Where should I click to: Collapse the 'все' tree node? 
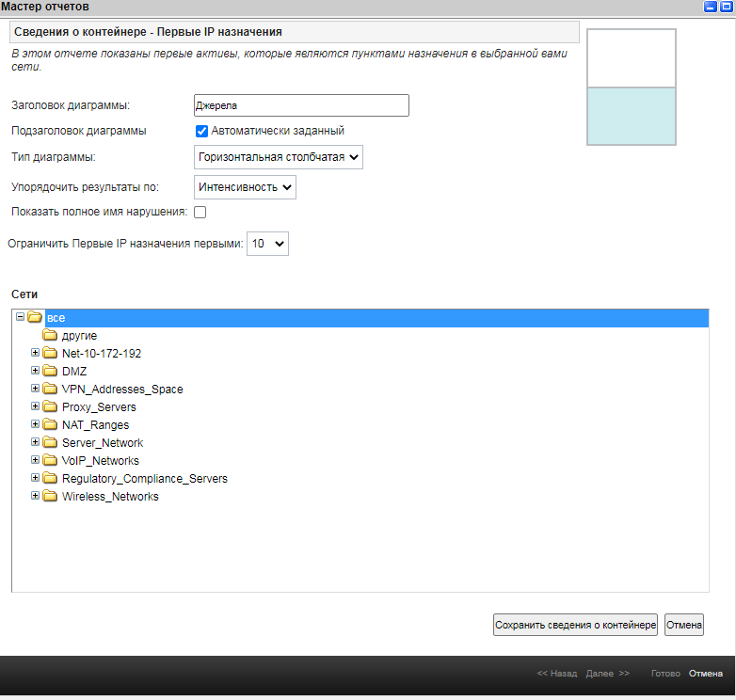click(20, 317)
